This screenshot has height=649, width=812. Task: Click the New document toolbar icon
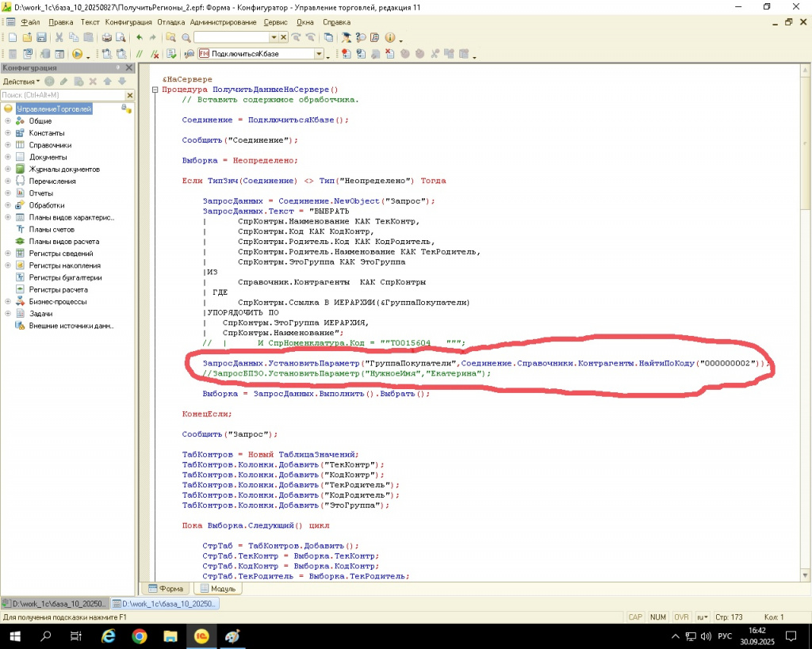point(13,37)
